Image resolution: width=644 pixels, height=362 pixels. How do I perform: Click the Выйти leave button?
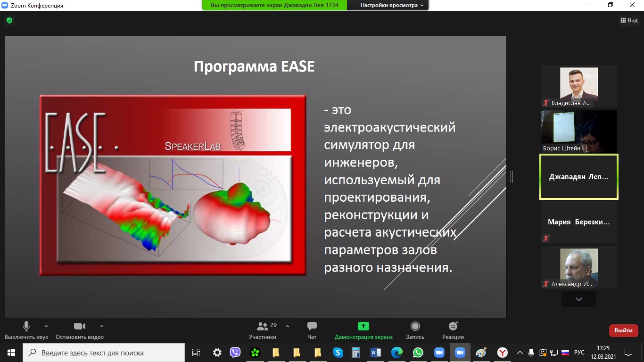click(624, 330)
